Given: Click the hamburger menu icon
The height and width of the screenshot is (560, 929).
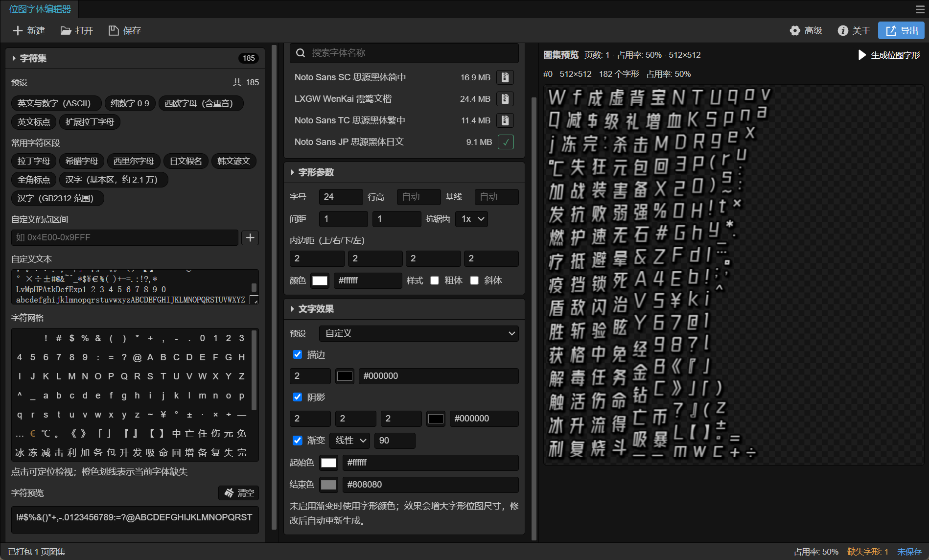Looking at the screenshot, I should coord(920,9).
